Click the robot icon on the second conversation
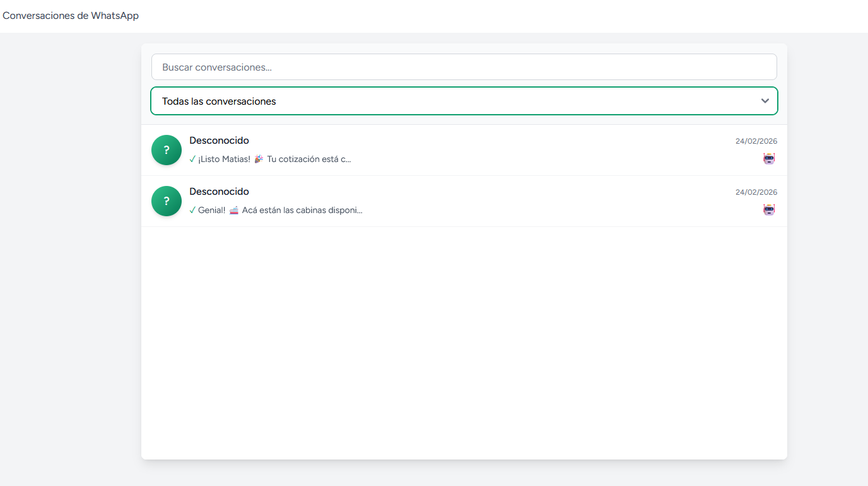The height and width of the screenshot is (486, 868). [769, 209]
